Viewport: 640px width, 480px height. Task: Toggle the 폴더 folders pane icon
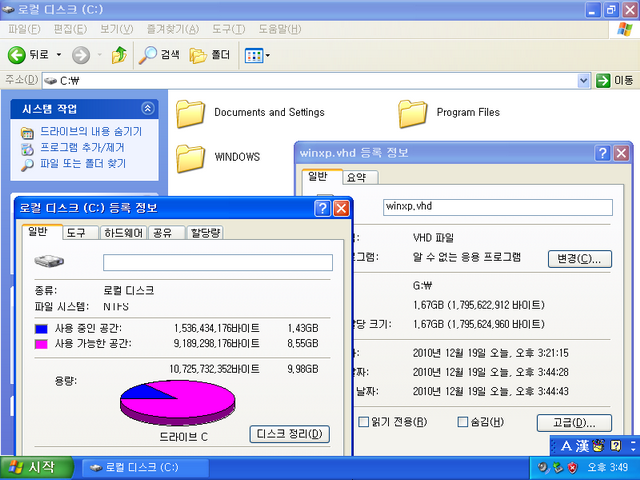tap(198, 55)
